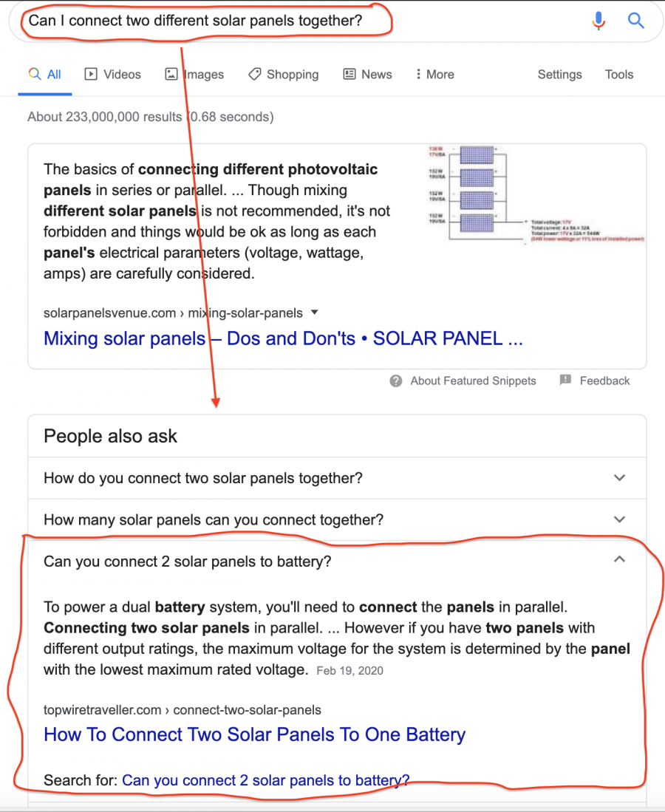Click the Videos play icon
This screenshot has width=665, height=812.
click(x=91, y=74)
